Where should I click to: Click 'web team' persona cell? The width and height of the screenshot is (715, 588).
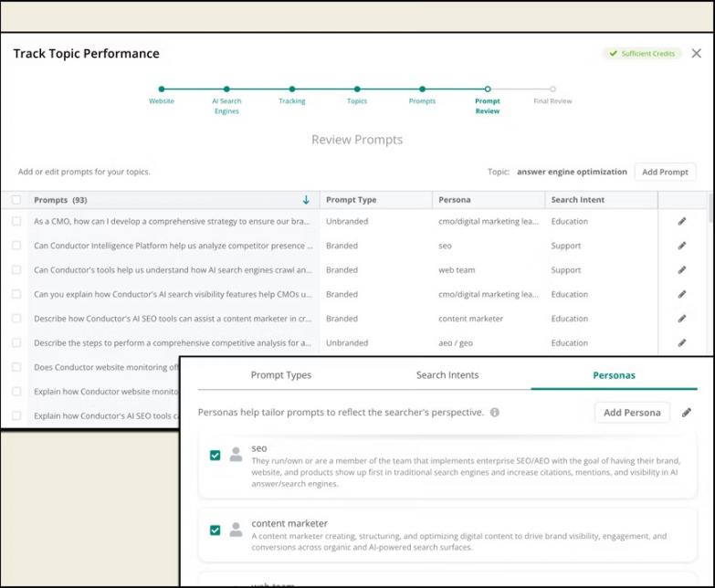tap(457, 270)
